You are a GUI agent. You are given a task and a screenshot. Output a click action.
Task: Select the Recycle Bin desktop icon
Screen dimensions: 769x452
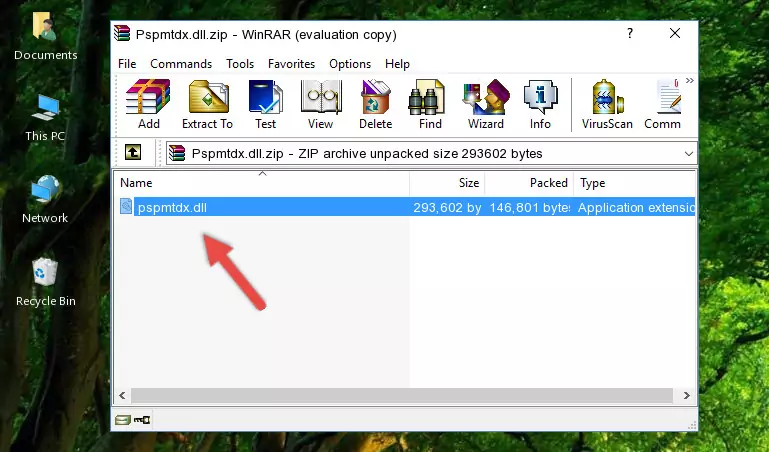tap(46, 282)
